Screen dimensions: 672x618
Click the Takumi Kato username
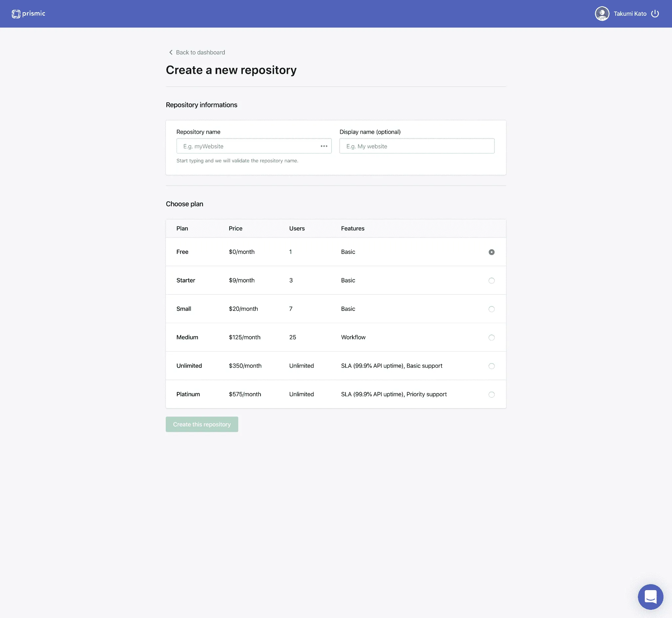pyautogui.click(x=630, y=14)
